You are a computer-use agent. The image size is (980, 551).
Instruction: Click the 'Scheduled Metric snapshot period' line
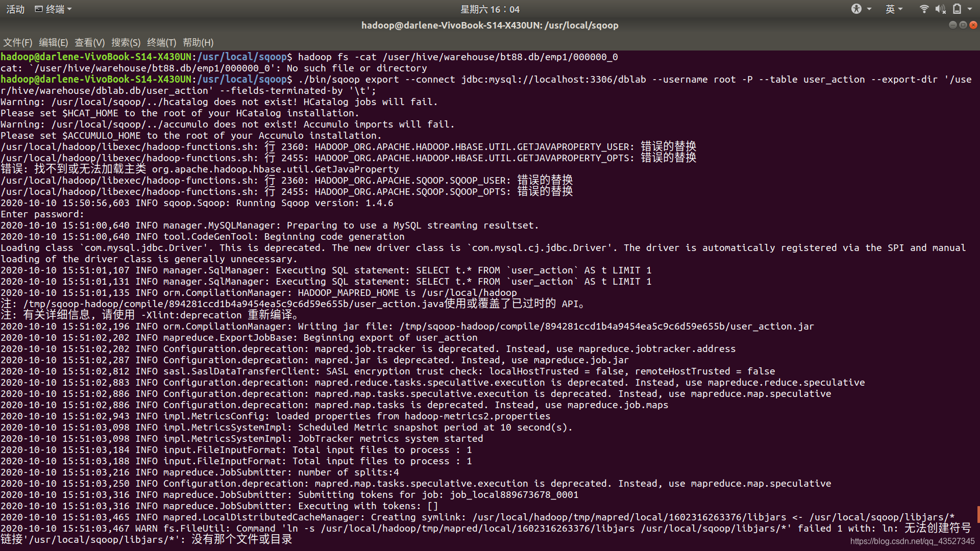(287, 427)
